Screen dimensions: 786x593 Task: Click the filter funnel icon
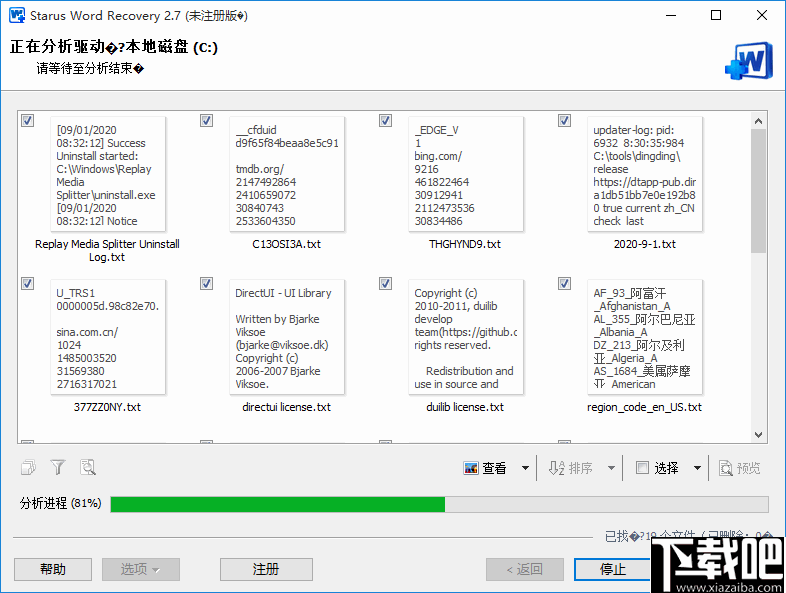pyautogui.click(x=58, y=468)
